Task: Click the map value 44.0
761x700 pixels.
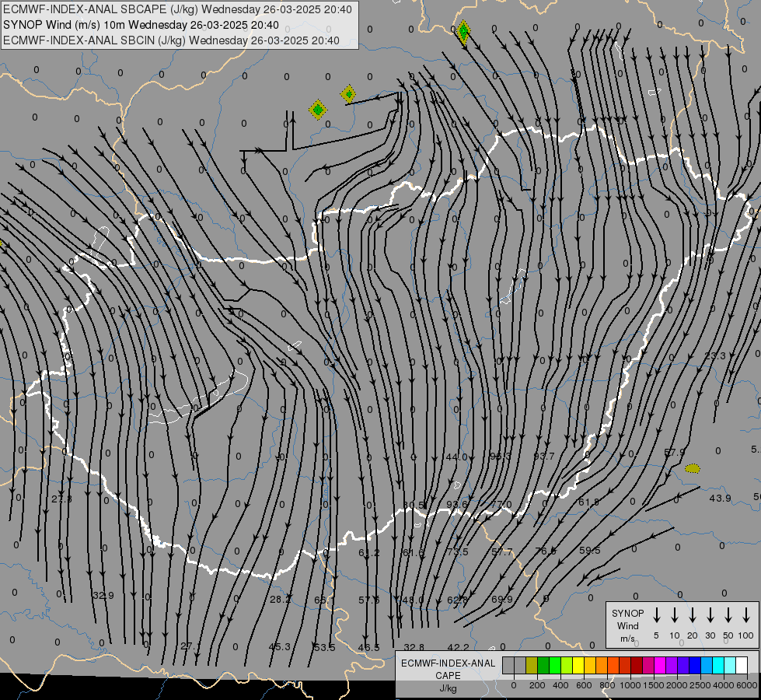Action: pos(457,457)
